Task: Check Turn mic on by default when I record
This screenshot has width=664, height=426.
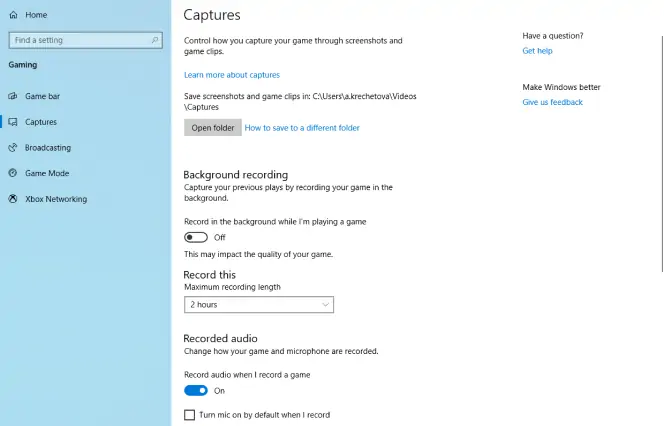Action: pos(189,415)
